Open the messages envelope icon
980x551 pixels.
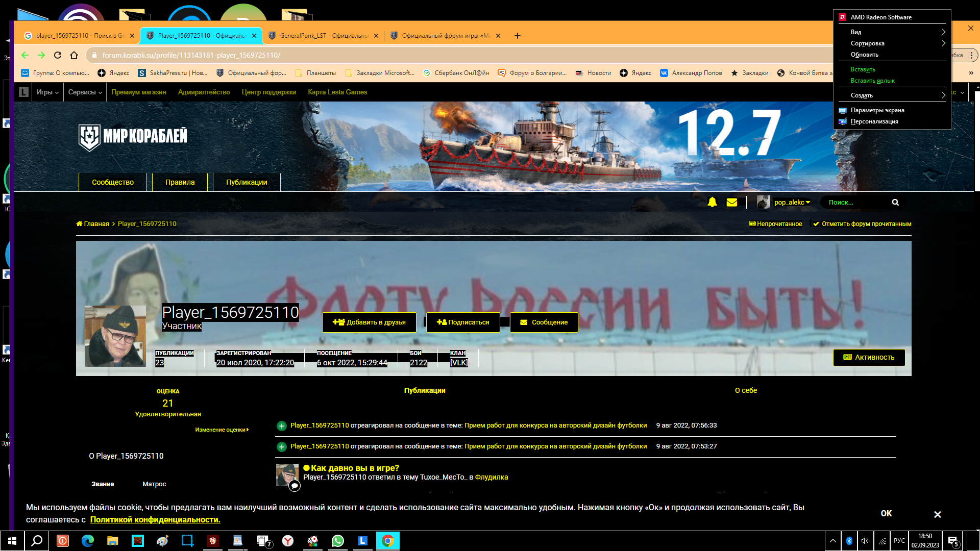pos(732,203)
